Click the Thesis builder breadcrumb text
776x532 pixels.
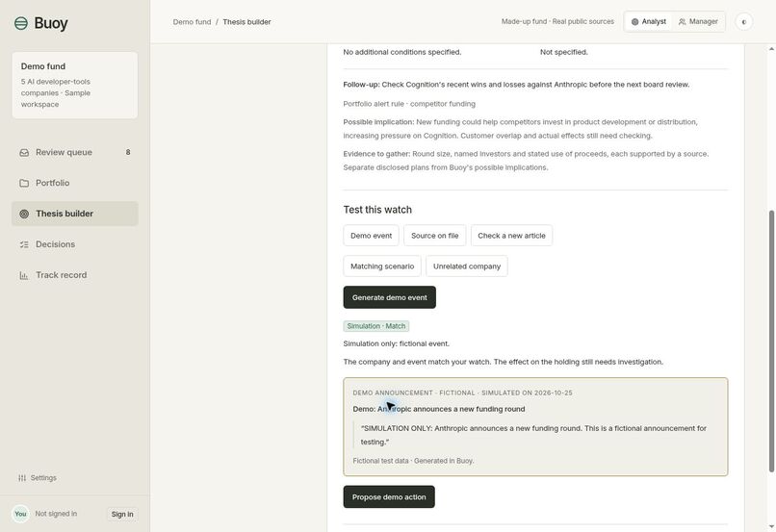[247, 22]
